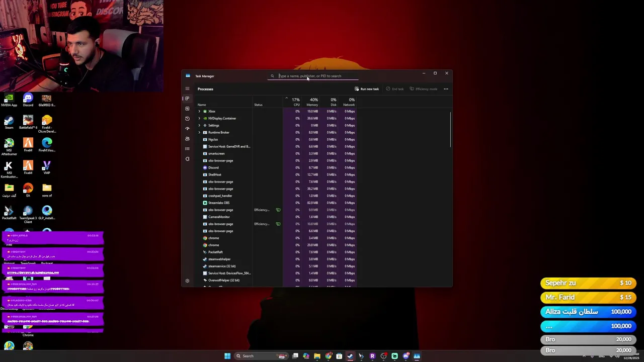Select Service Host: DevicesFlow process row
The image size is (644, 362).
click(x=276, y=273)
